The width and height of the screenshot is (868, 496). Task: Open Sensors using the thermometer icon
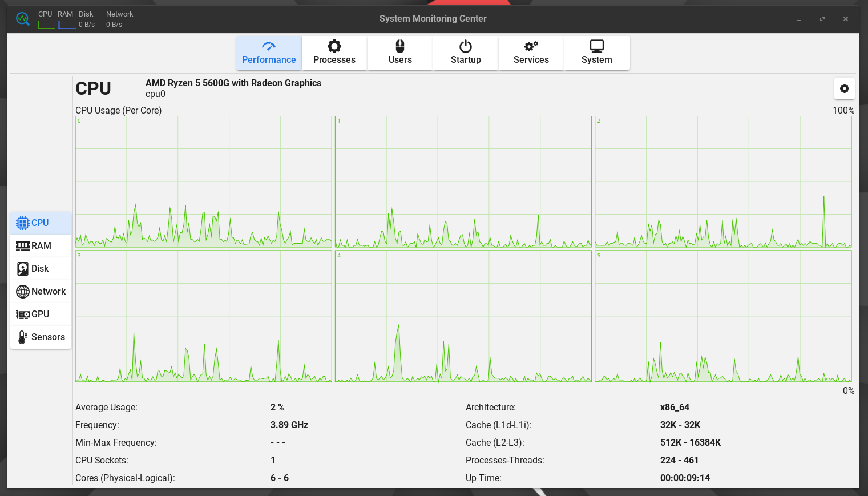pyautogui.click(x=23, y=337)
